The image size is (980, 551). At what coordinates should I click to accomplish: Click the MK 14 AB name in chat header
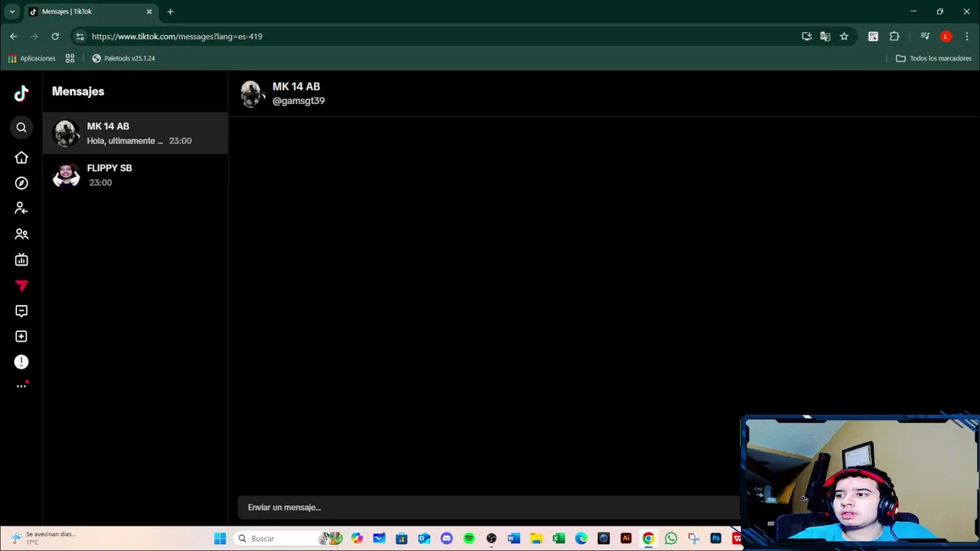click(296, 86)
